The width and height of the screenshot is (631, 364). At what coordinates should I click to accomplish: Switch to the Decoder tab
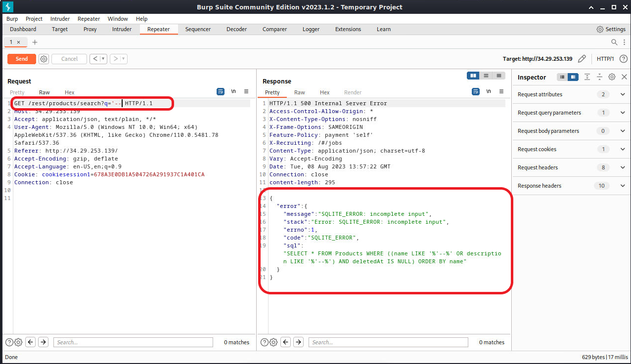click(237, 29)
